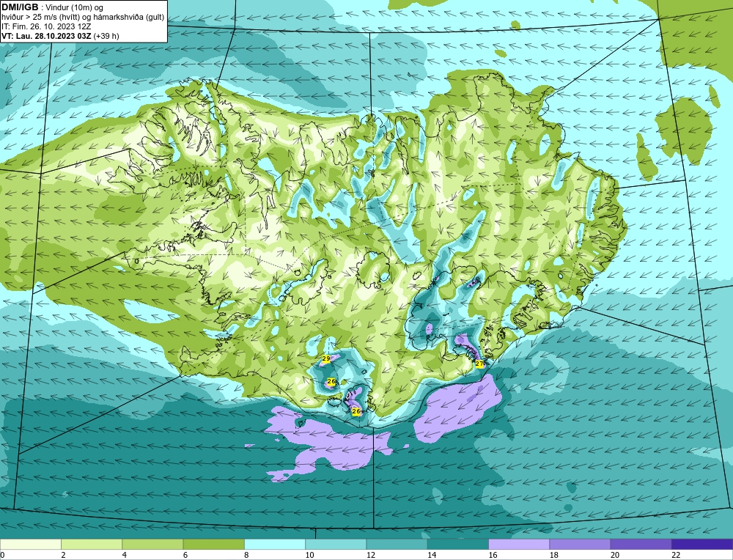Viewport: 733px width, 560px height.
Task: Click the 'IT: Fim. 26. 10. 2023 12Z' line
Action: tap(46, 26)
